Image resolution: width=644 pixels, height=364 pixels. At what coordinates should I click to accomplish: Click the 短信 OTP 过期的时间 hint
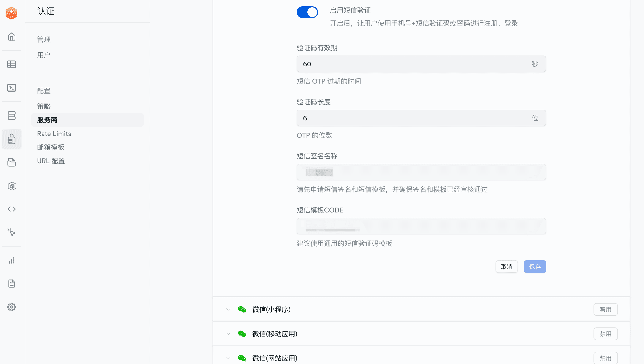pyautogui.click(x=329, y=81)
